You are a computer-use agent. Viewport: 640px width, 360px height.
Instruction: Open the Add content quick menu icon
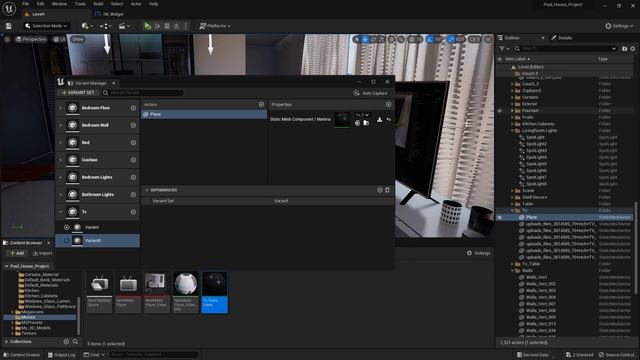(x=87, y=26)
